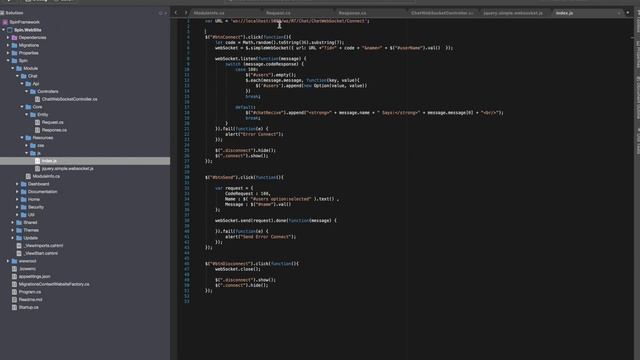The width and height of the screenshot is (640, 360).
Task: Open Request.cs file in tree
Action: pos(53,122)
